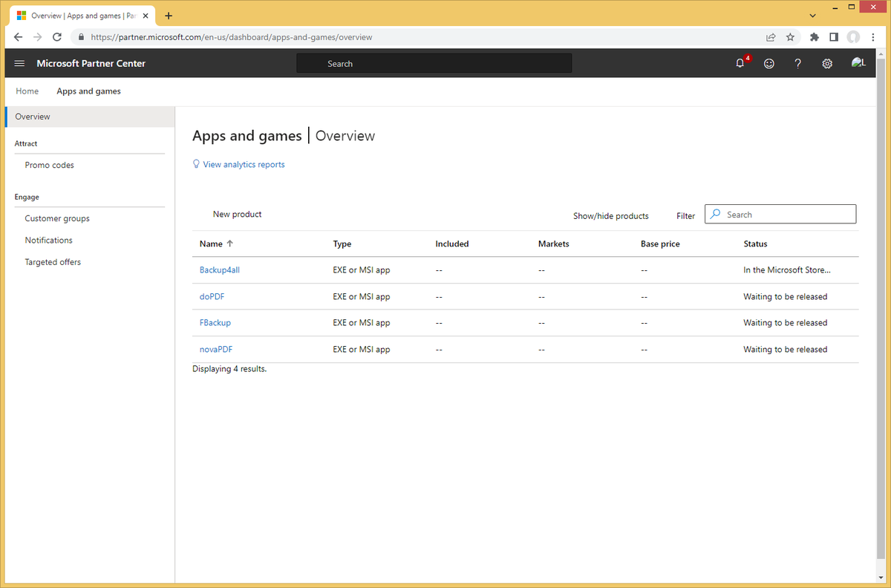This screenshot has height=588, width=891.
Task: Open Targeted offers in sidebar
Action: pyautogui.click(x=53, y=262)
